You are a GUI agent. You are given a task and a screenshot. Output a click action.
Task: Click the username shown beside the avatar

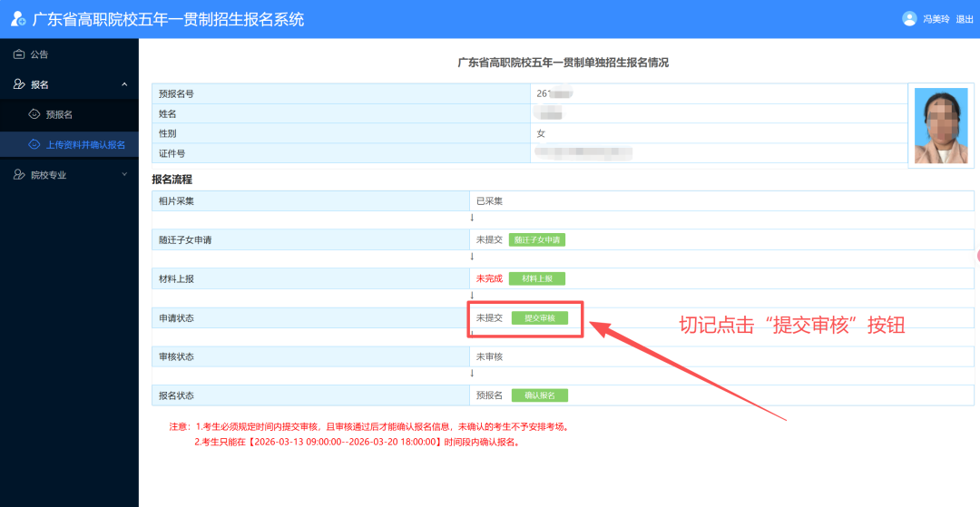click(x=936, y=19)
